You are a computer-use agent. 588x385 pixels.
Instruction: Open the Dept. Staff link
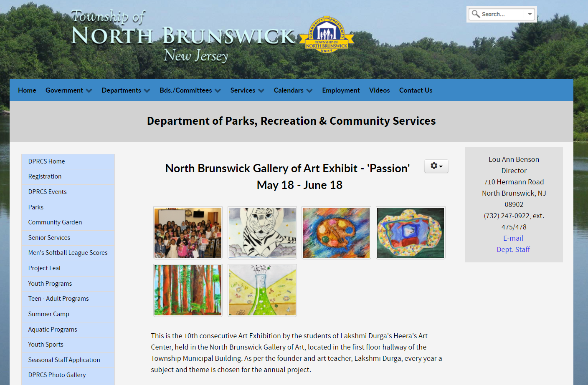point(513,249)
